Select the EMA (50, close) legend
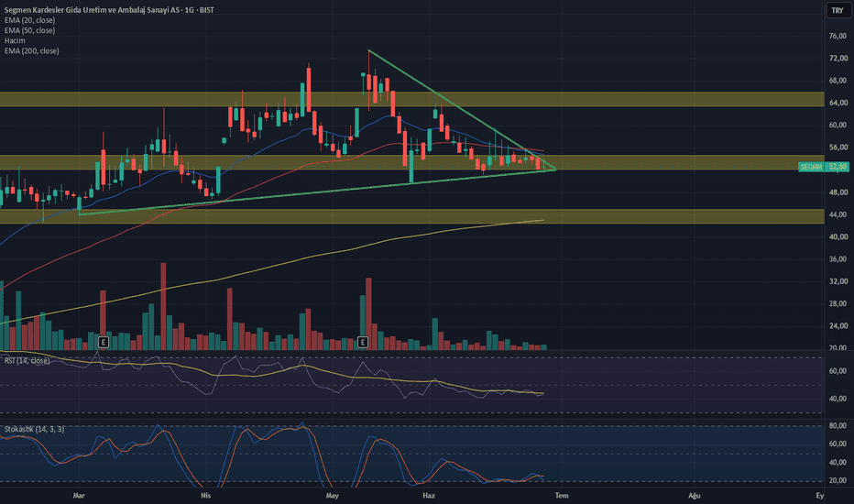854x504 pixels. 29,30
